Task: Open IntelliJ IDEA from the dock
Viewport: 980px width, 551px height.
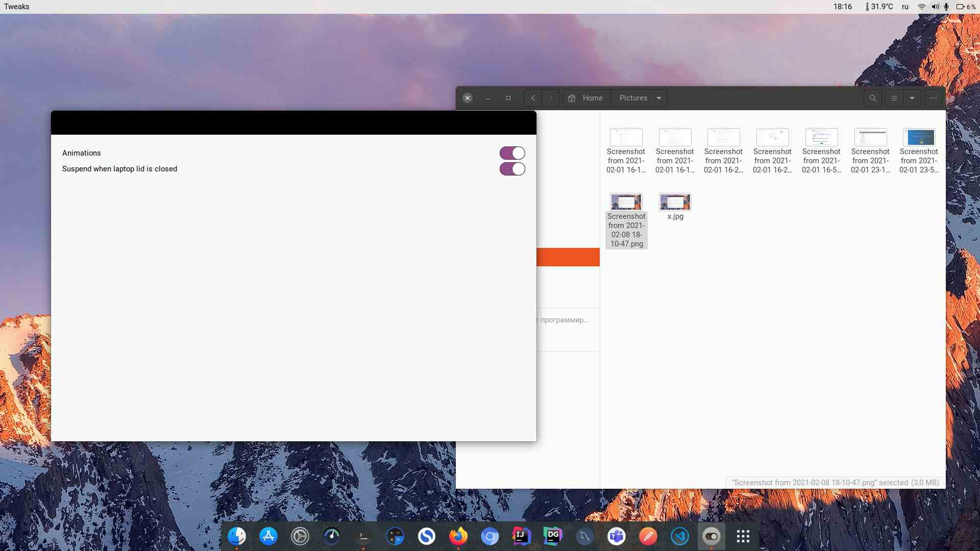Action: 522,536
